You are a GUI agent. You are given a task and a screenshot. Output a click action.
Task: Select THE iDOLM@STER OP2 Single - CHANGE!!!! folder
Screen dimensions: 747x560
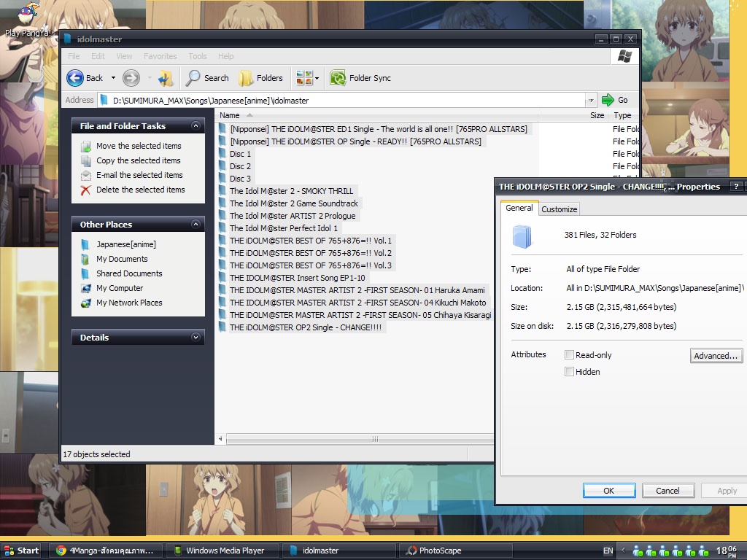point(306,327)
